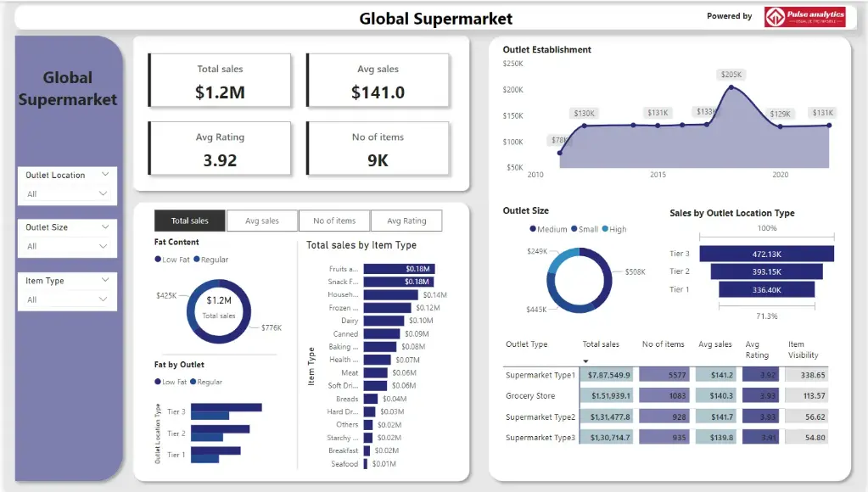Screen dimensions: 868x492
Task: Click Regular legend dot in Fat by Outlet
Action: (193, 382)
